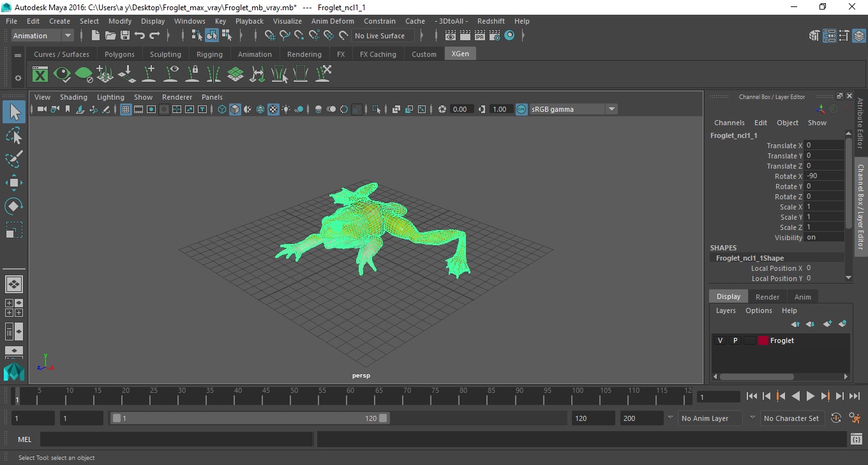Toggle the sRGB view transform button

click(521, 109)
